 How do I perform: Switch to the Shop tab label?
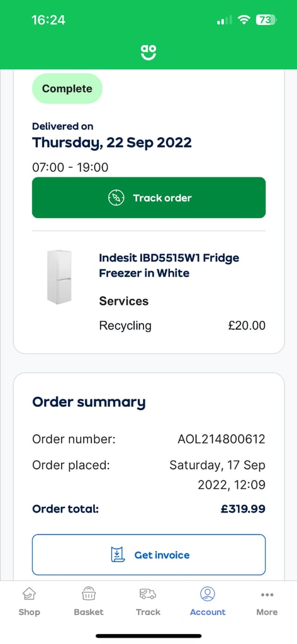[29, 612]
